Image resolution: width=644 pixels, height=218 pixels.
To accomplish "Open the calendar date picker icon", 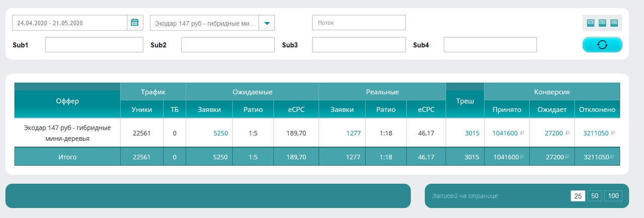I will (x=135, y=23).
